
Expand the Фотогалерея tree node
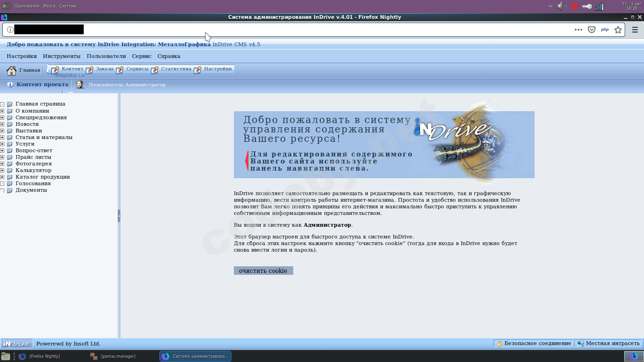2,164
